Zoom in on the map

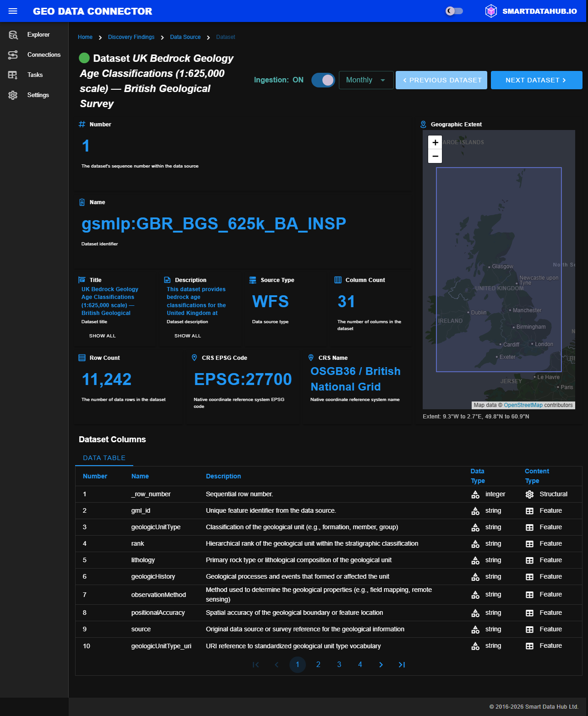(x=435, y=142)
